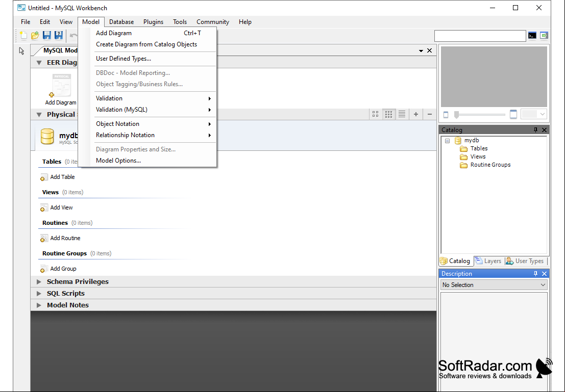The width and height of the screenshot is (565, 392).
Task: Click the minus remove schema button
Action: (x=430, y=114)
